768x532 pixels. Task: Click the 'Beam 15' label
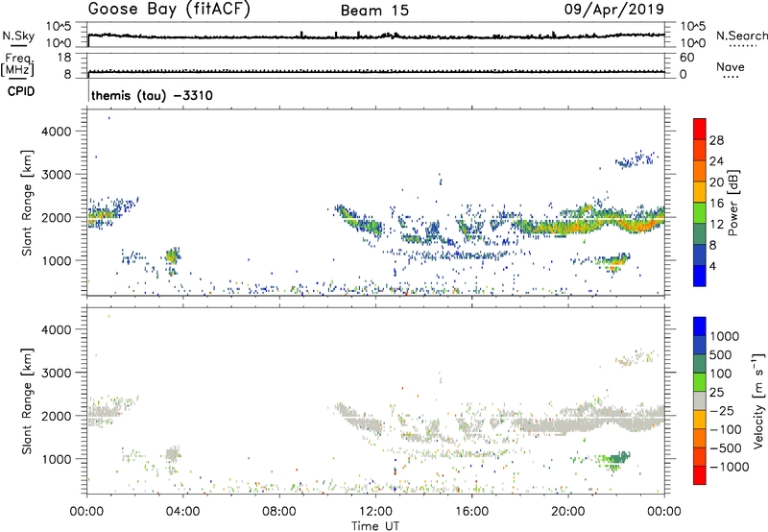tap(374, 11)
